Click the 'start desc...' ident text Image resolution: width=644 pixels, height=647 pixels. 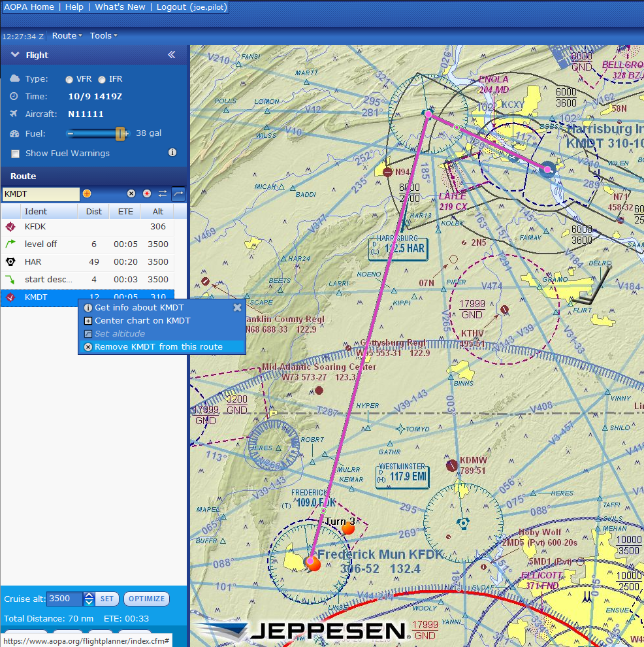coord(48,279)
